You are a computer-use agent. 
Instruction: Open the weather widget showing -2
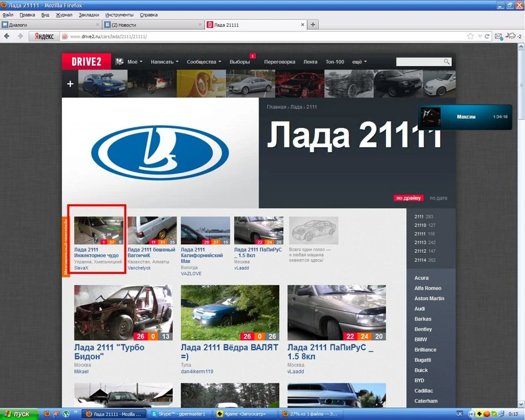point(514,36)
